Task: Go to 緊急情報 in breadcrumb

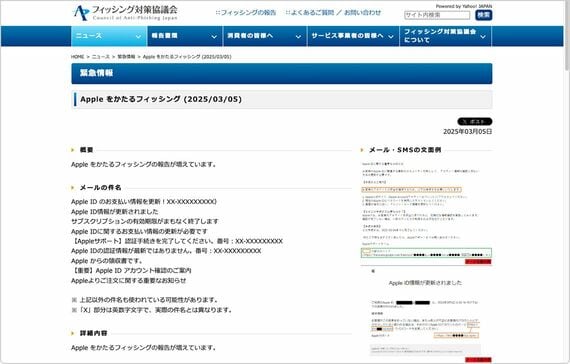Action: tap(126, 57)
